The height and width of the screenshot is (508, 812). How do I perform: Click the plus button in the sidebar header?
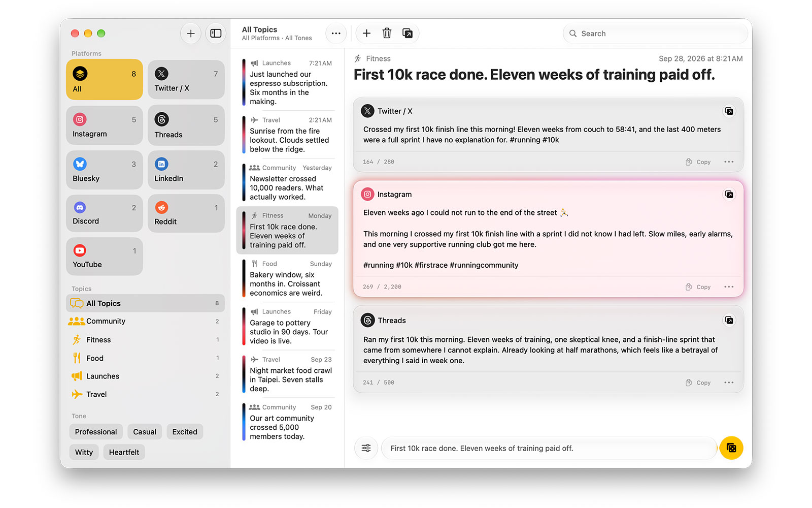191,34
